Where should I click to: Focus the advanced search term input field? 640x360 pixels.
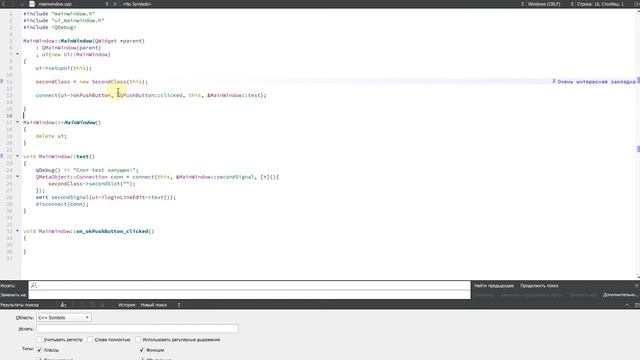pyautogui.click(x=137, y=328)
